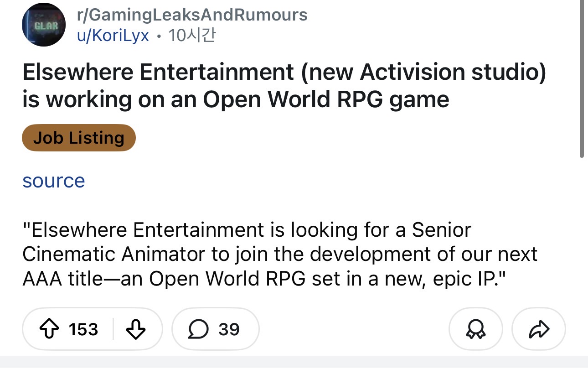This screenshot has height=369, width=588.
Task: Open the GLAR subreddit avatar
Action: [x=44, y=25]
